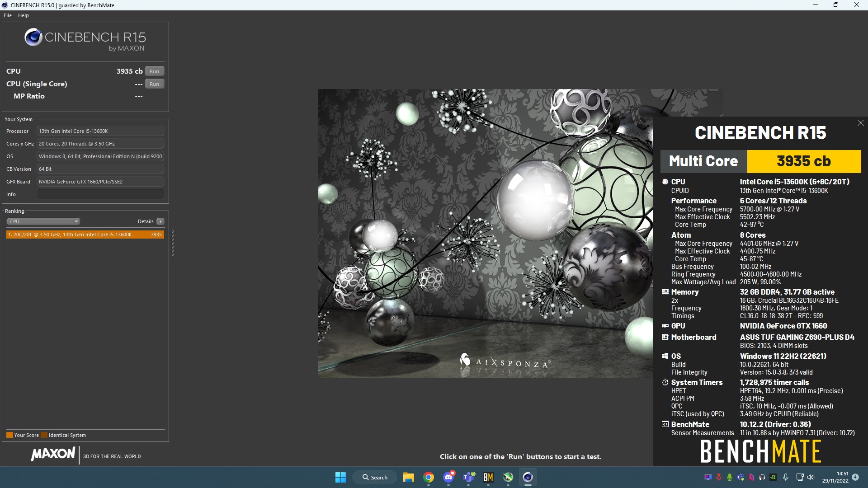Open Google Chrome from taskbar

coord(429,477)
